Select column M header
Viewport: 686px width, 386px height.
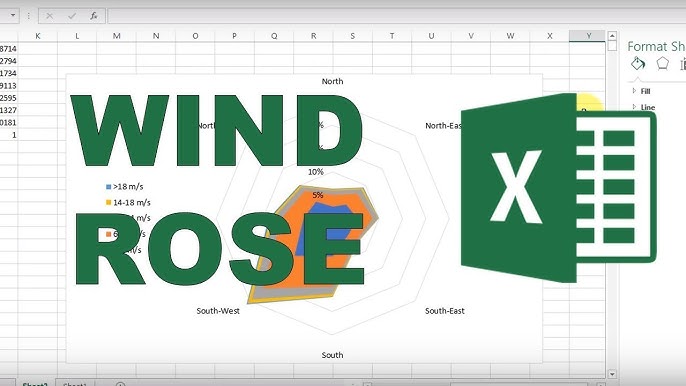click(x=116, y=36)
